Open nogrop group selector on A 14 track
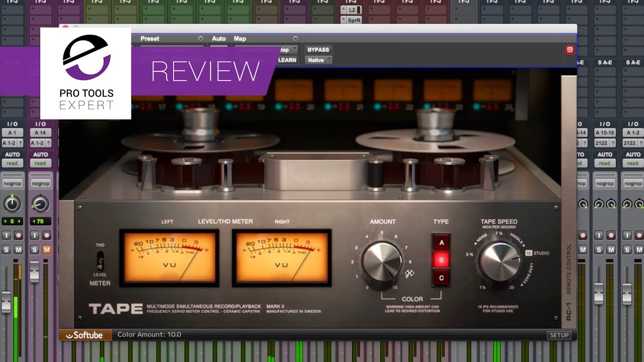 click(x=40, y=184)
